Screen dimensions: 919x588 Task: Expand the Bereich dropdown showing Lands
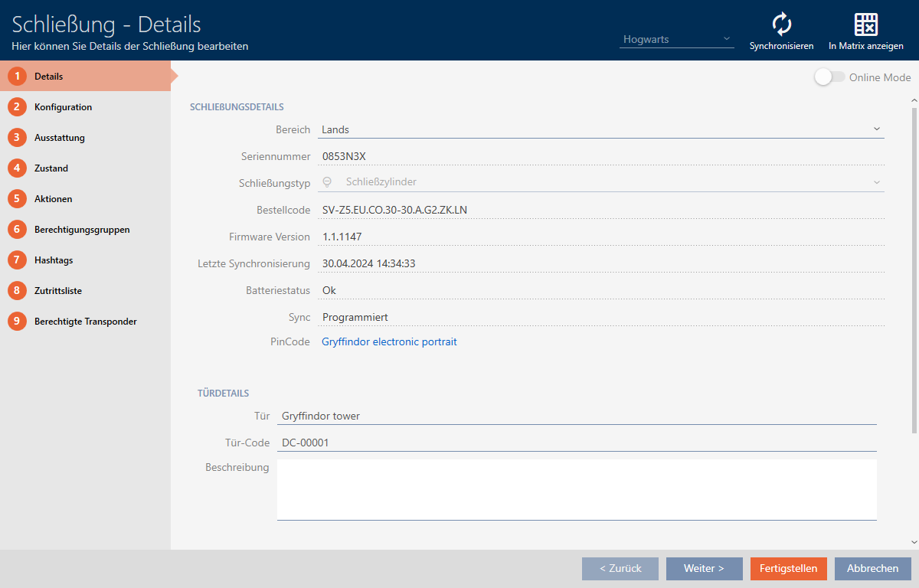876,129
